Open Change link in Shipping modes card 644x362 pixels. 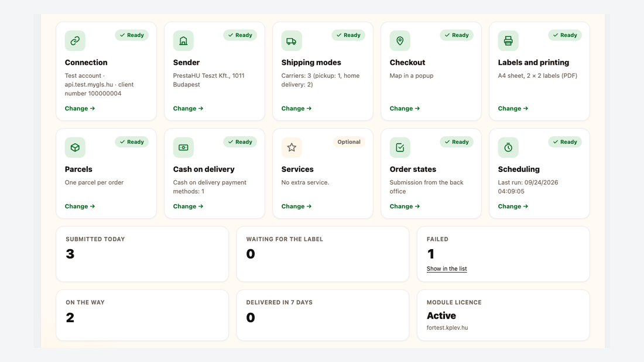297,108
